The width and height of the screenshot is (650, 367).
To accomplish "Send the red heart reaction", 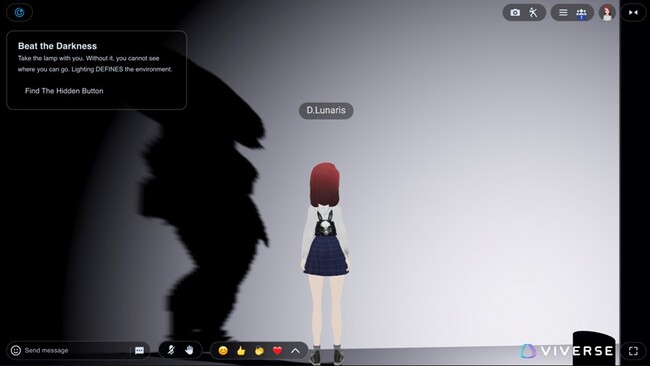I will [277, 350].
